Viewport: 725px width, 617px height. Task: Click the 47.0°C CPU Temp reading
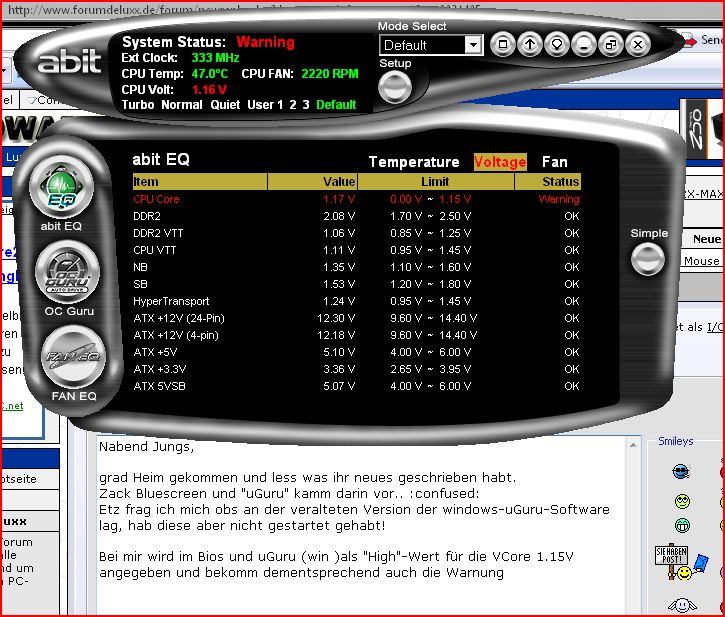coord(209,74)
